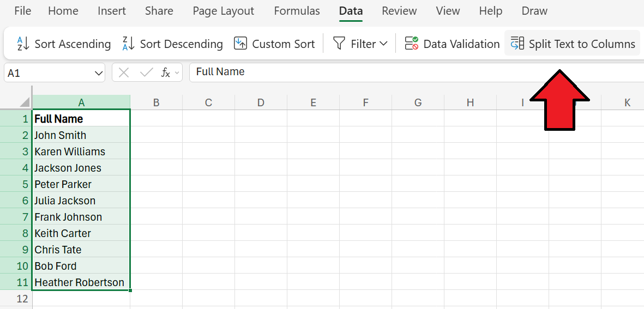Select column H header
This screenshot has height=309, width=644.
470,102
